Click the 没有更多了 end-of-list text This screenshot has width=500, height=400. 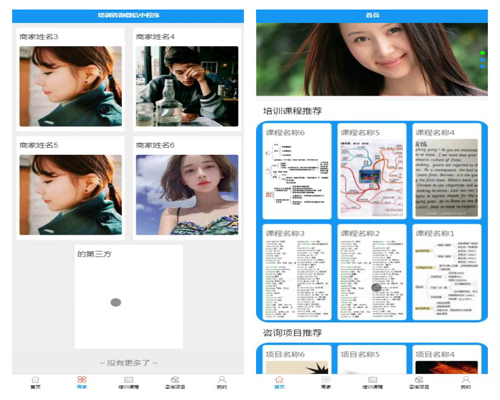pos(129,363)
